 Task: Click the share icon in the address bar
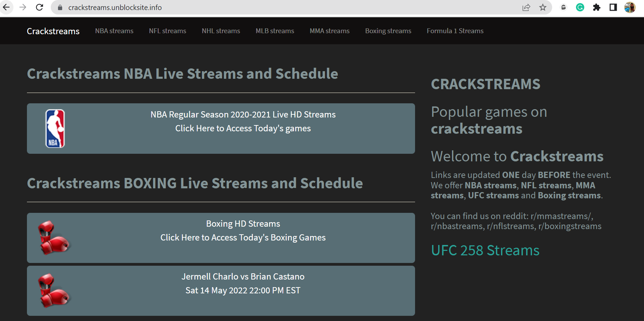tap(526, 7)
